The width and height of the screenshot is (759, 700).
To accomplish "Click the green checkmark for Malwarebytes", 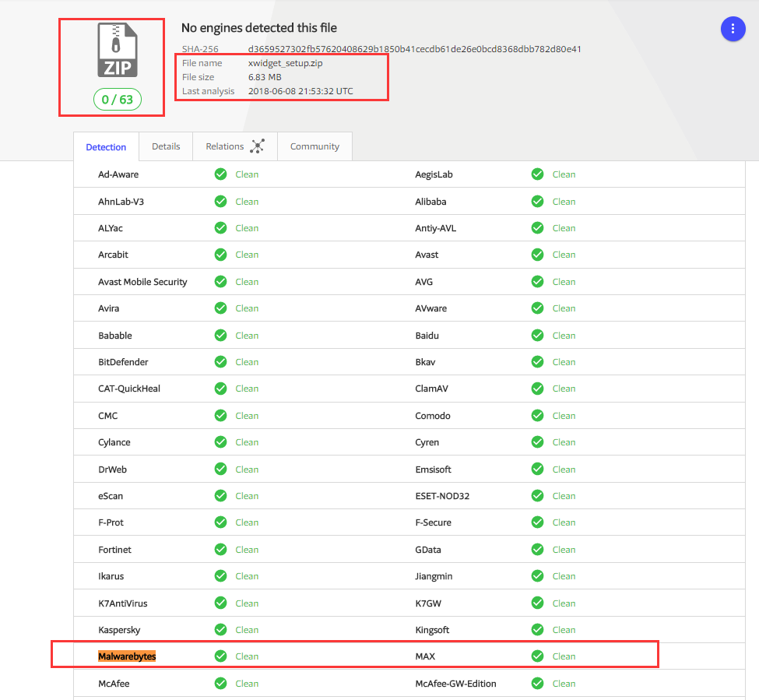I will (x=221, y=656).
